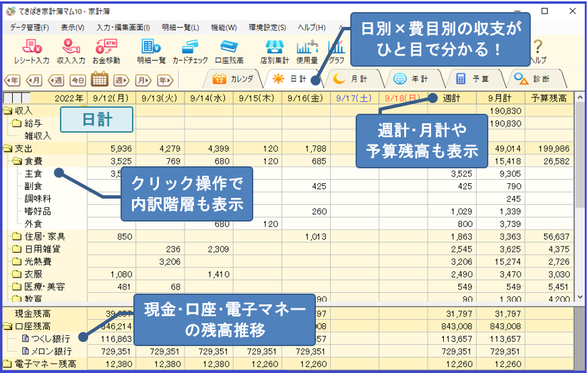This screenshot has height=373, width=588.
Task: Click the vertical scrollbar up arrow
Action: pyautogui.click(x=580, y=96)
